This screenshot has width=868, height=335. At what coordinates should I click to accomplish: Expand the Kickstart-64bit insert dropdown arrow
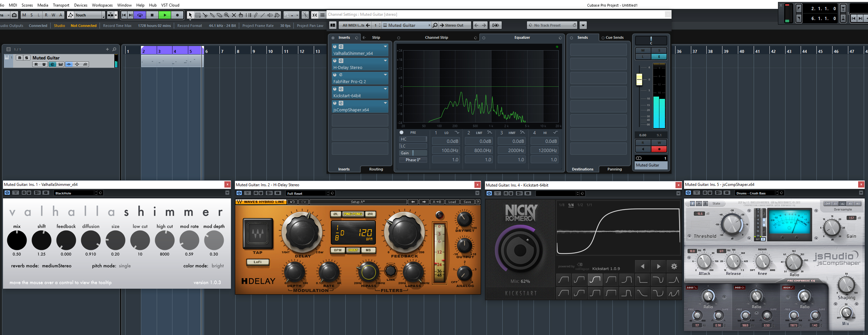[385, 89]
